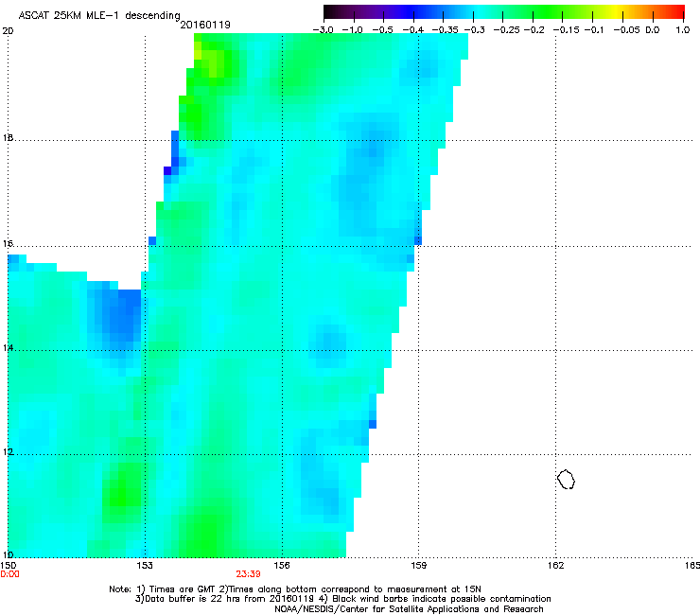Click the colorbar label -1.0
This screenshot has height=615, width=700.
[352, 30]
